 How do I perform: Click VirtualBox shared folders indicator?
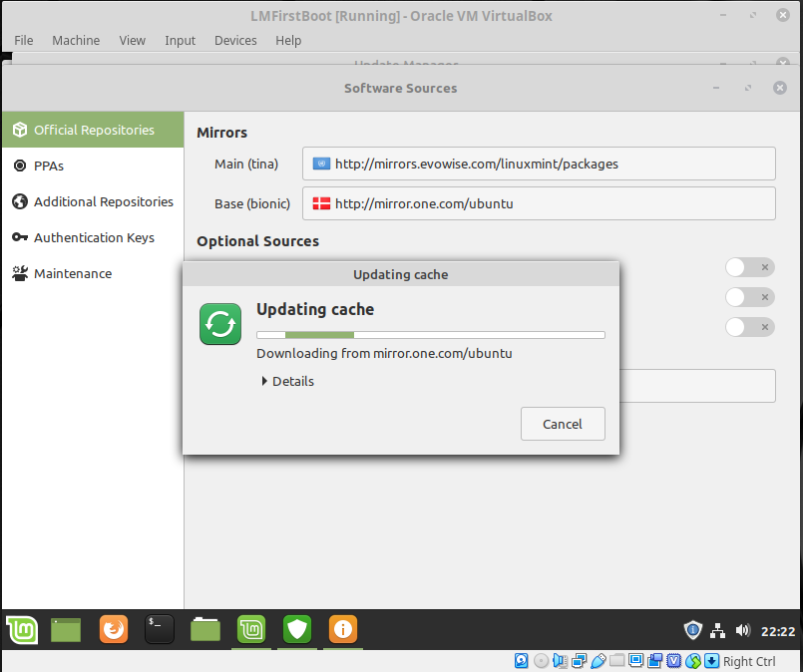(x=617, y=660)
